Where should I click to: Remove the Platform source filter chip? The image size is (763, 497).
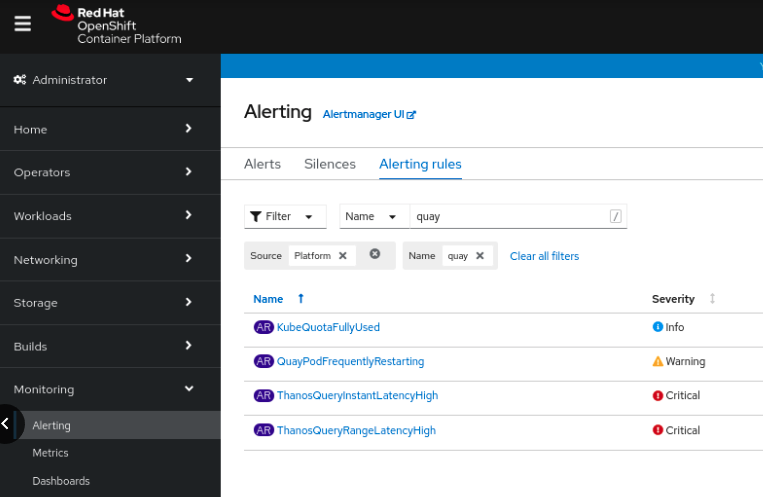tap(343, 256)
